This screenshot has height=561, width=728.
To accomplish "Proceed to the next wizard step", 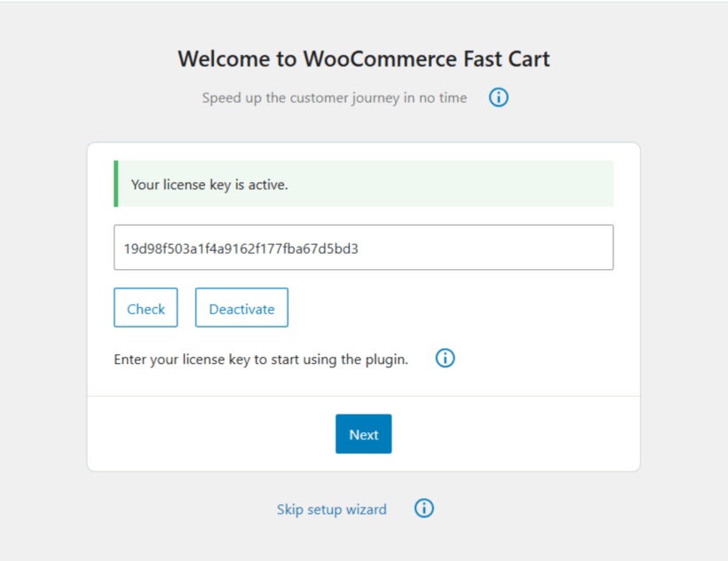I will [363, 434].
